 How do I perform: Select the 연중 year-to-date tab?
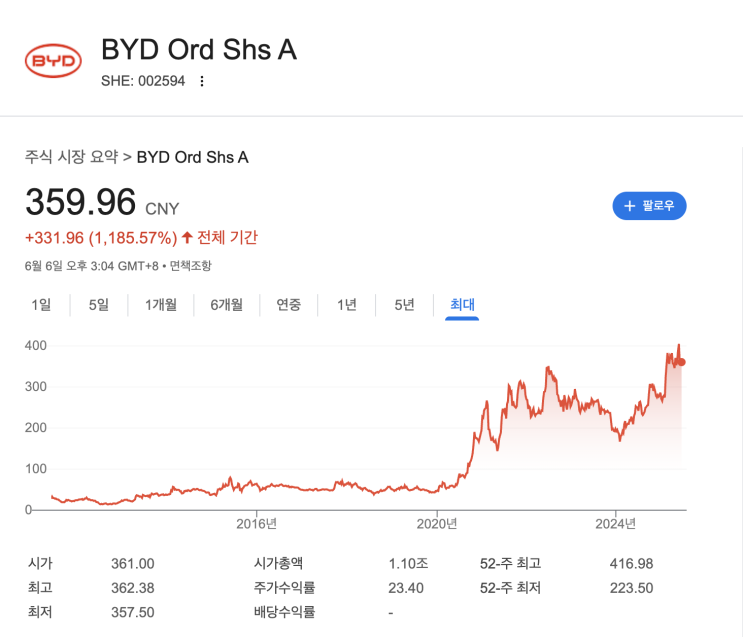[x=289, y=305]
